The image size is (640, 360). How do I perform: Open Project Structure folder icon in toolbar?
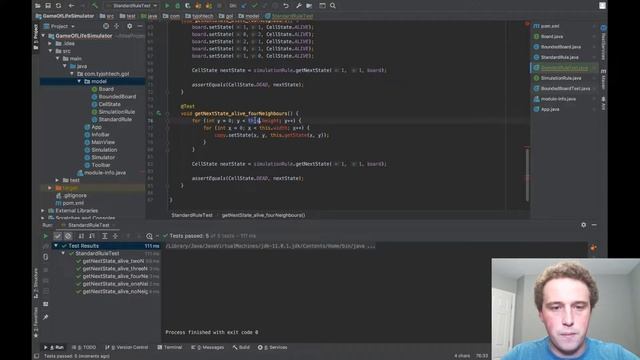click(309, 6)
